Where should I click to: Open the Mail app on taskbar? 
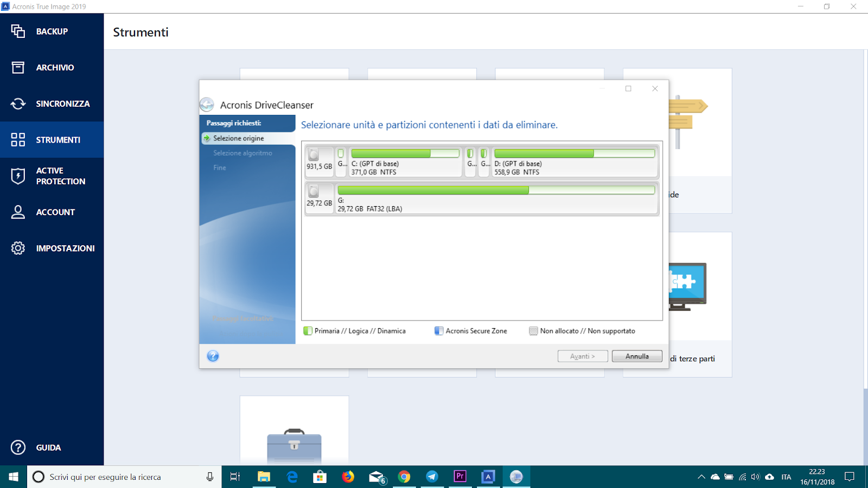(x=376, y=477)
